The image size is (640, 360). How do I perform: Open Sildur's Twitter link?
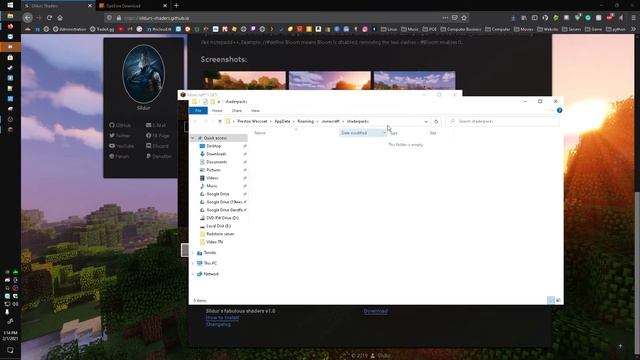120,136
